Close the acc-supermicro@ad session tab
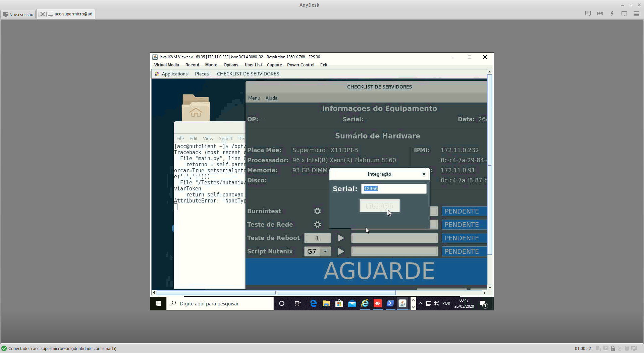 coord(42,14)
